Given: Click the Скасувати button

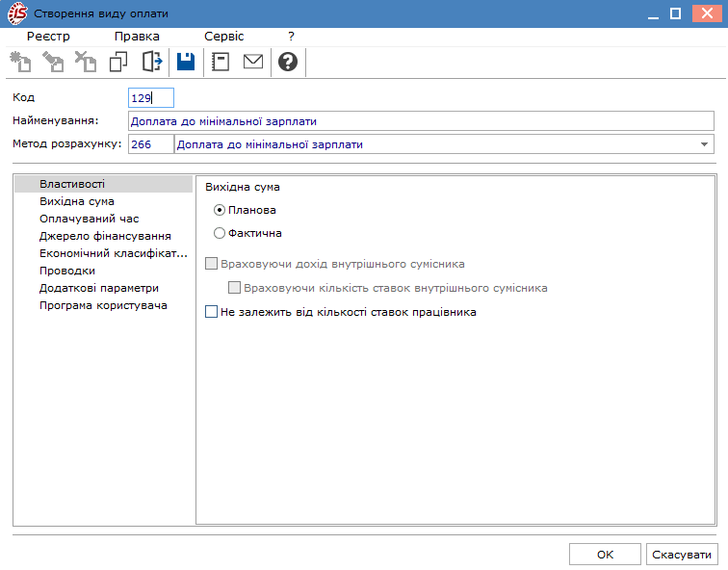Looking at the screenshot, I should (x=682, y=555).
